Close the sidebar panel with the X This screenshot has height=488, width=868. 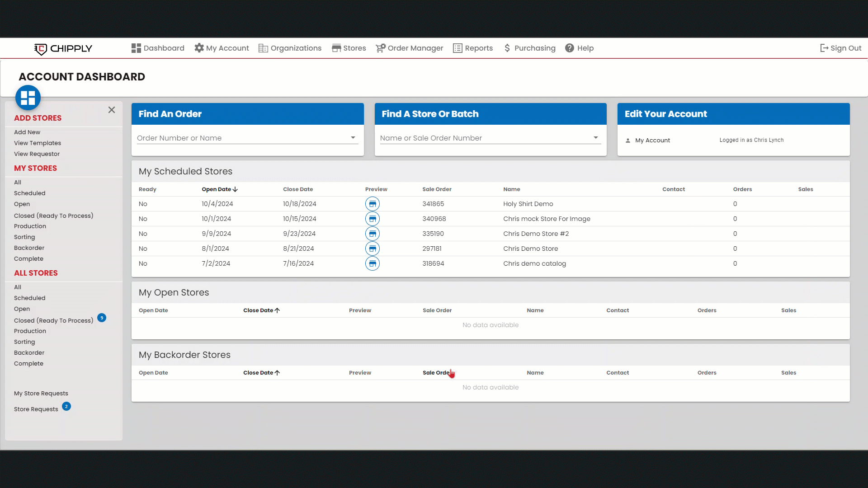[x=112, y=110]
